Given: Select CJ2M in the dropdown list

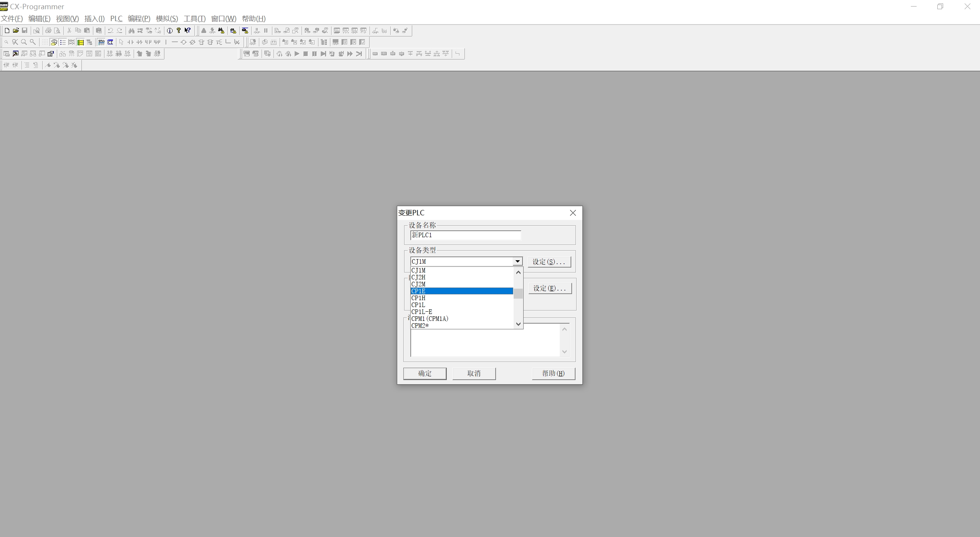Looking at the screenshot, I should pos(461,284).
